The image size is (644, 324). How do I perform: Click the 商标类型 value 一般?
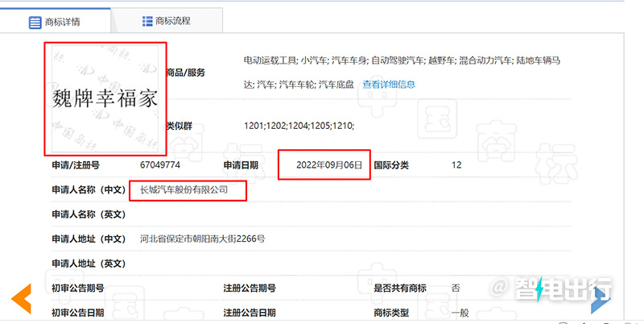tap(460, 313)
